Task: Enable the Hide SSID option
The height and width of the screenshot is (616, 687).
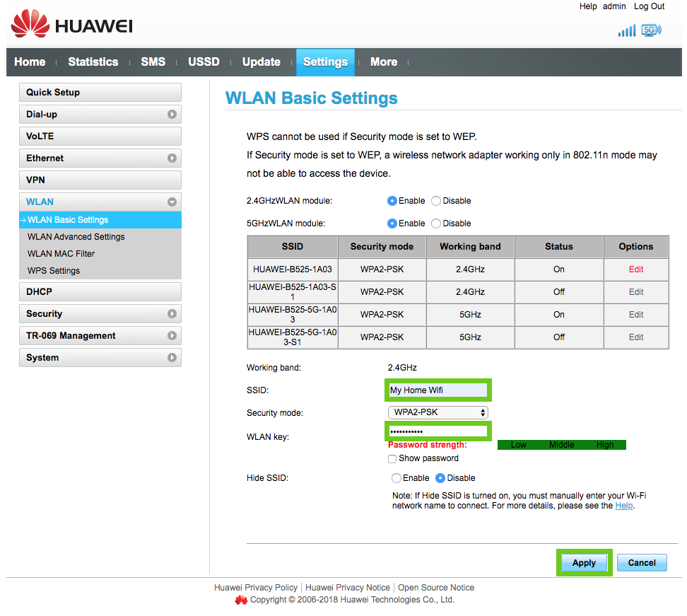Action: (397, 478)
